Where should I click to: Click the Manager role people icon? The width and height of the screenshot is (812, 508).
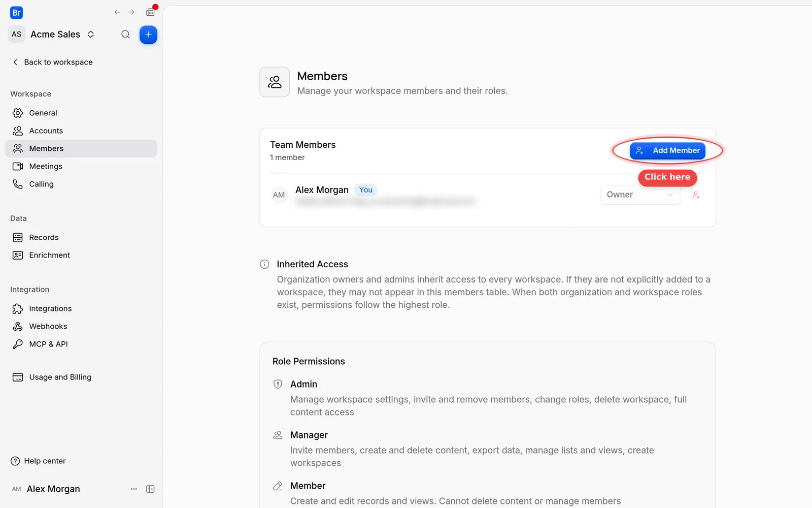(x=278, y=435)
